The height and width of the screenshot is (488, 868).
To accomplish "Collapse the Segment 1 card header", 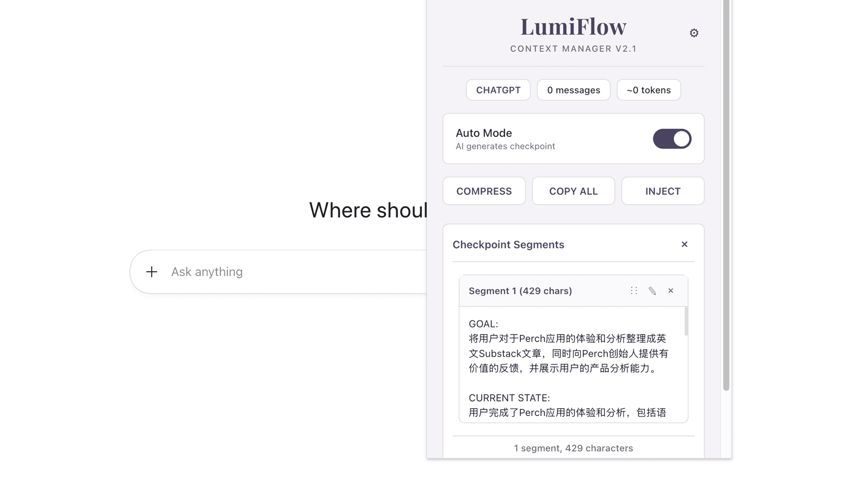I will click(520, 290).
